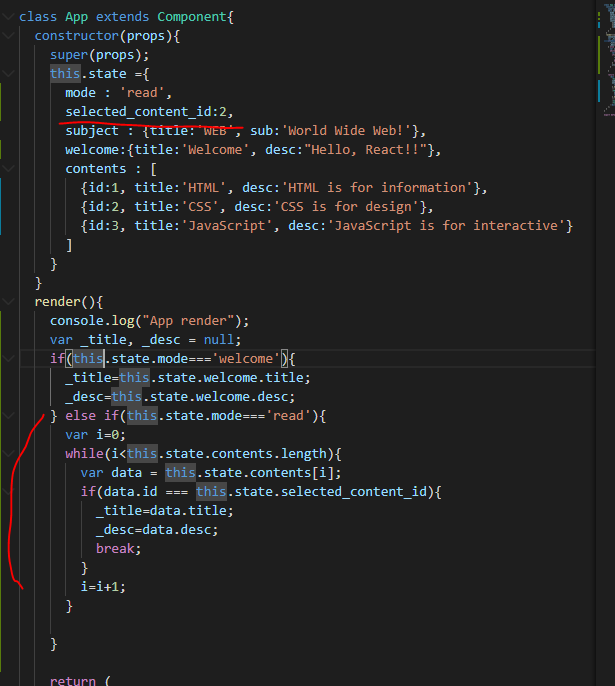Click the console.log("App render") line
Viewport: 615px width, 686px height.
point(150,321)
